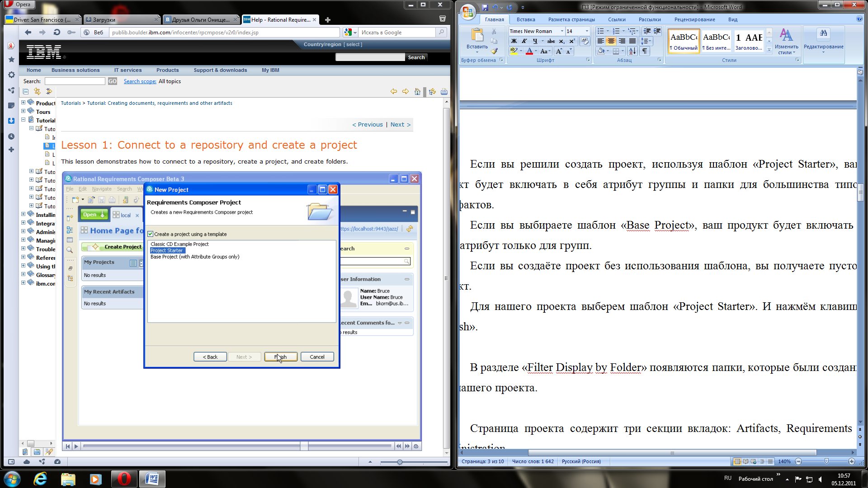Click the Sort icon in Word ribbon
868x488 pixels.
(632, 51)
